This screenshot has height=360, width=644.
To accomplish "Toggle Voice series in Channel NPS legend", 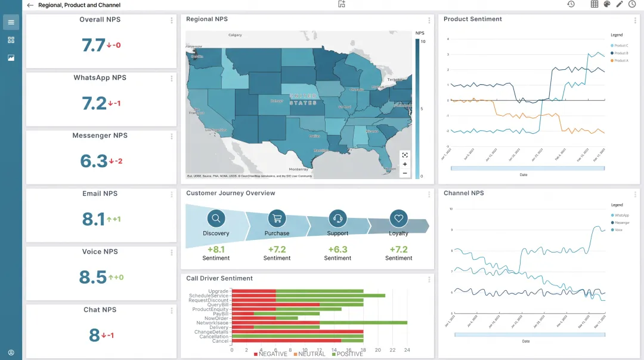I will 617,230.
